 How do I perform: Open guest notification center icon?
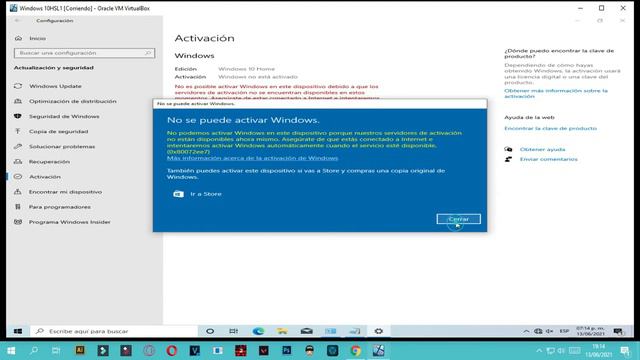[x=618, y=331]
